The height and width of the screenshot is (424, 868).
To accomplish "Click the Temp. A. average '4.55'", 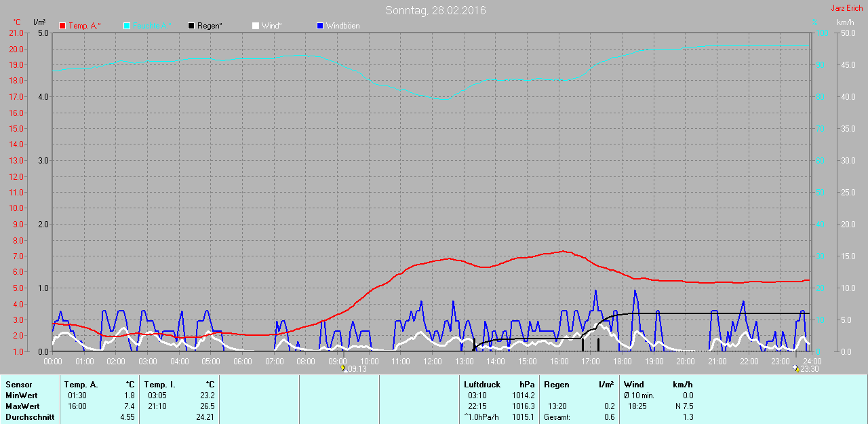I will (x=127, y=417).
